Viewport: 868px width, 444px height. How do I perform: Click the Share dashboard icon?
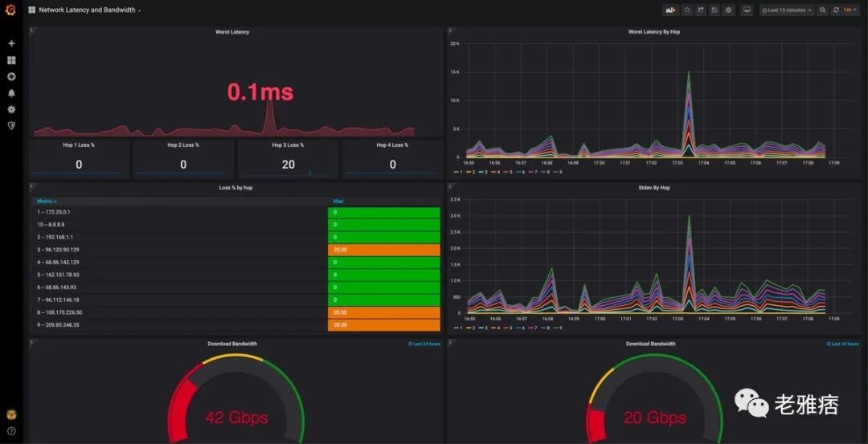pos(701,10)
